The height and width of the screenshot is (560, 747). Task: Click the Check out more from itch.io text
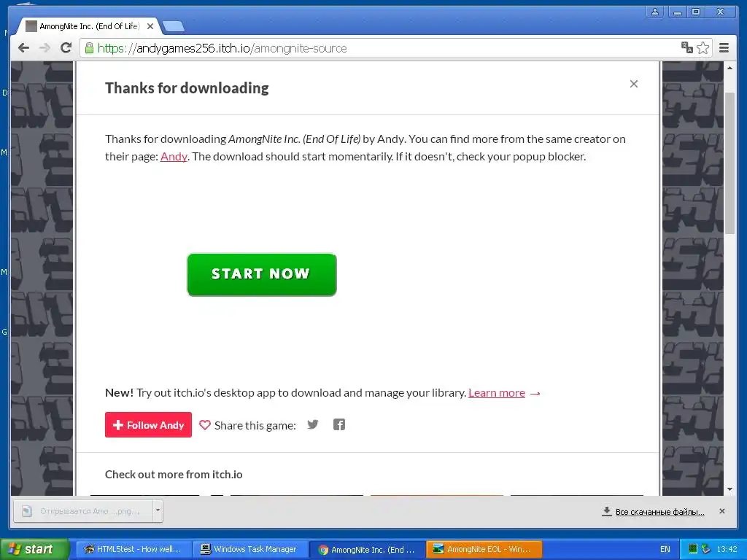174,474
